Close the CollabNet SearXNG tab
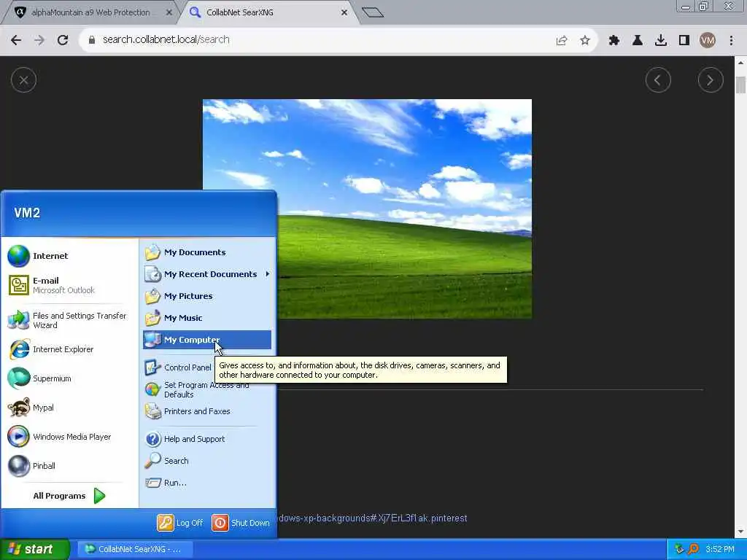The height and width of the screenshot is (560, 747). (x=344, y=12)
